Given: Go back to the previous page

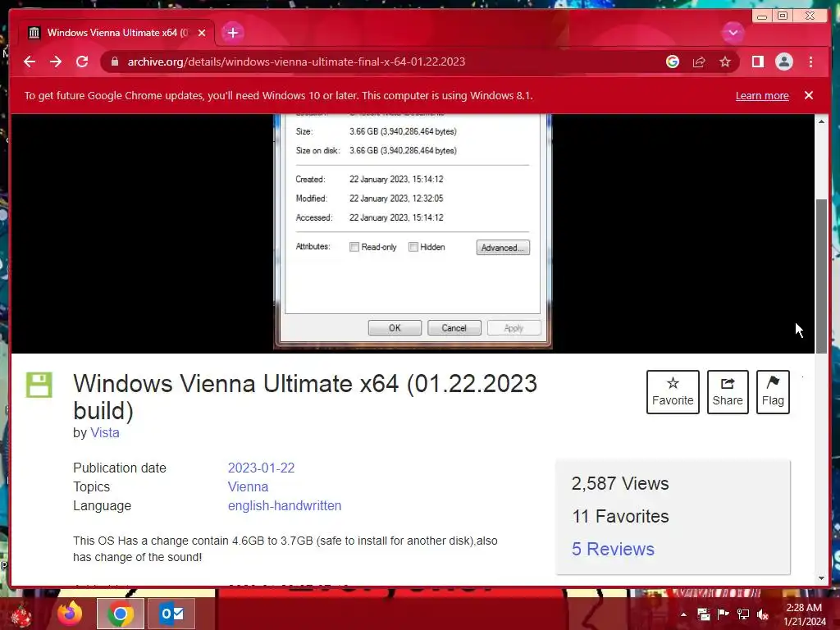Looking at the screenshot, I should (x=30, y=62).
